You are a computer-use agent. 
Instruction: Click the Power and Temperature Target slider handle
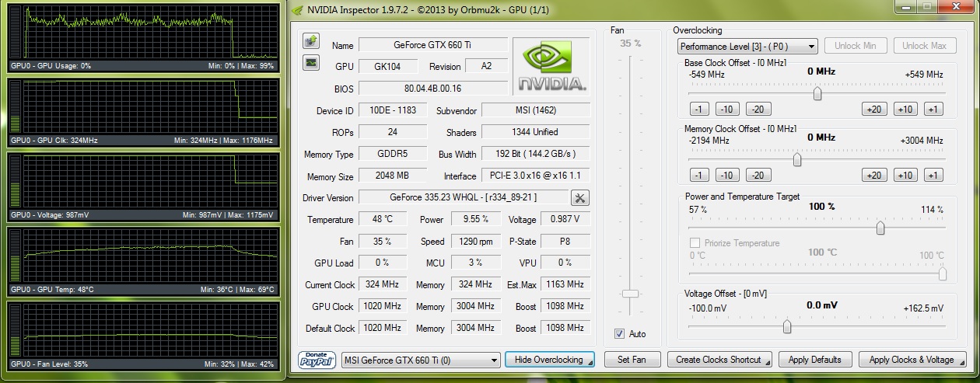click(x=880, y=228)
